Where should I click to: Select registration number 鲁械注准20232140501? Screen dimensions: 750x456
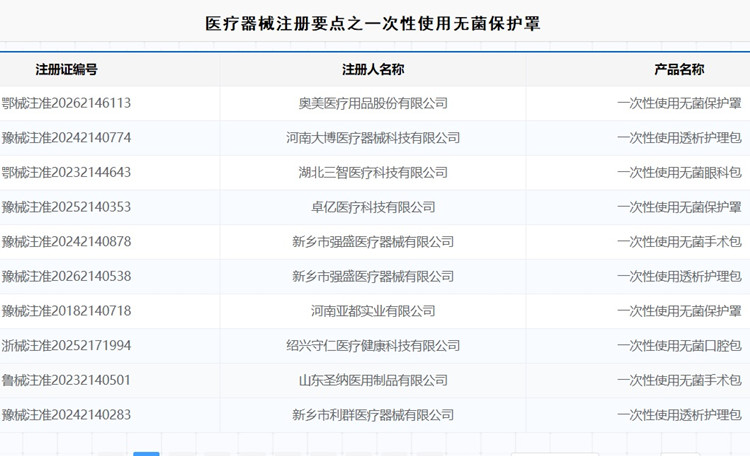click(x=66, y=380)
